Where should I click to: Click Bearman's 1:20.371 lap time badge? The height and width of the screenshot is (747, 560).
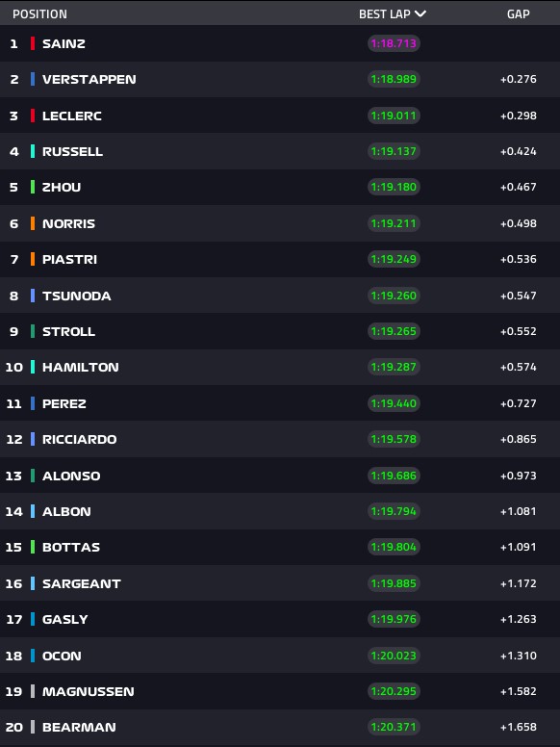click(394, 727)
